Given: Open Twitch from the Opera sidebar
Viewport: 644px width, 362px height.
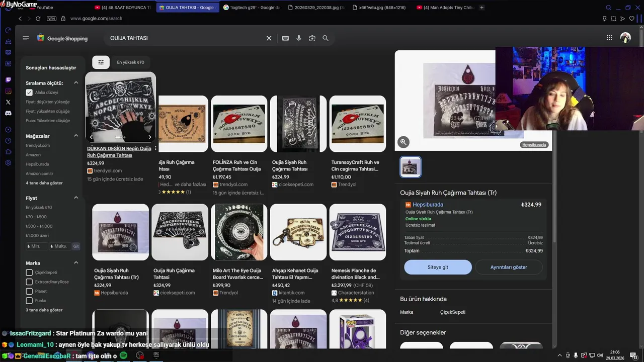Looking at the screenshot, I should click(x=8, y=80).
